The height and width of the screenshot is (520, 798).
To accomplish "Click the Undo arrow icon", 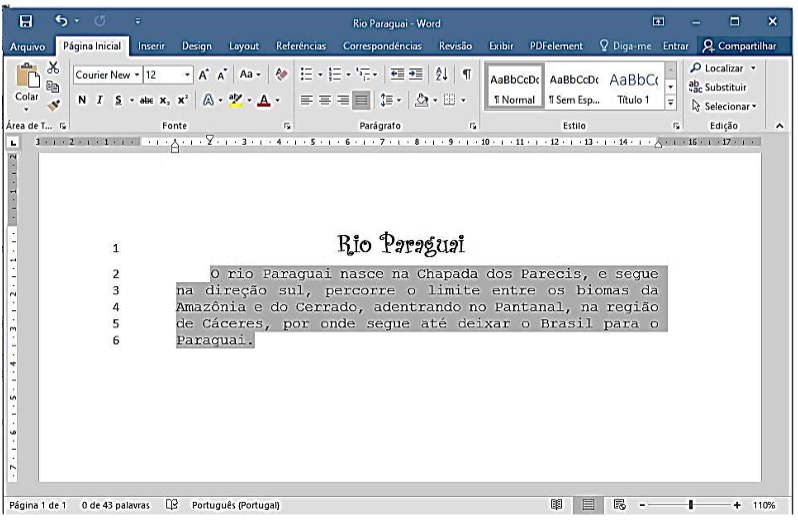I will tap(62, 20).
